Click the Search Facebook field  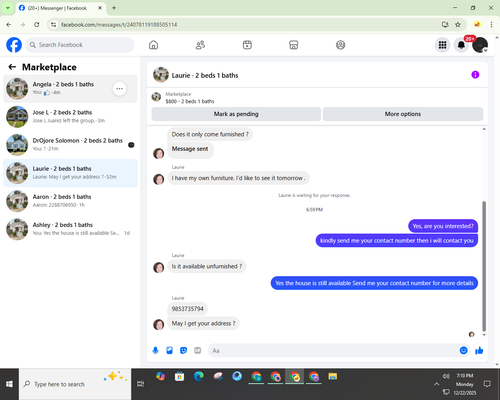pyautogui.click(x=80, y=45)
